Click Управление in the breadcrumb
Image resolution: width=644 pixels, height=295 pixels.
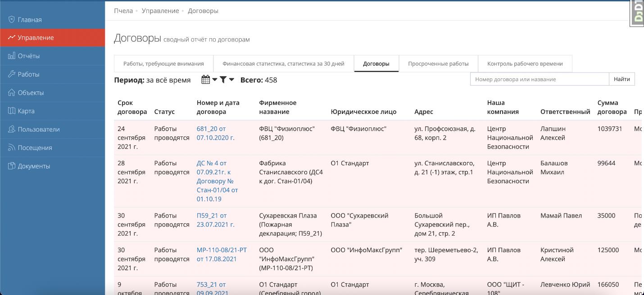(x=160, y=11)
